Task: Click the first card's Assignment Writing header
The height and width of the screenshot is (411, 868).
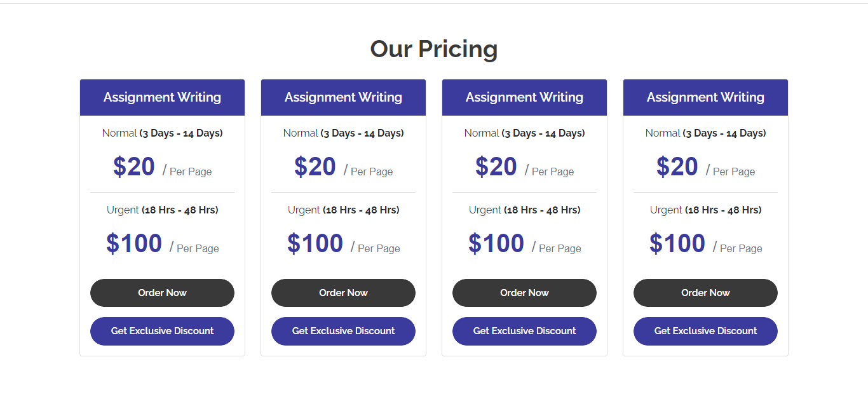Action: coord(162,97)
